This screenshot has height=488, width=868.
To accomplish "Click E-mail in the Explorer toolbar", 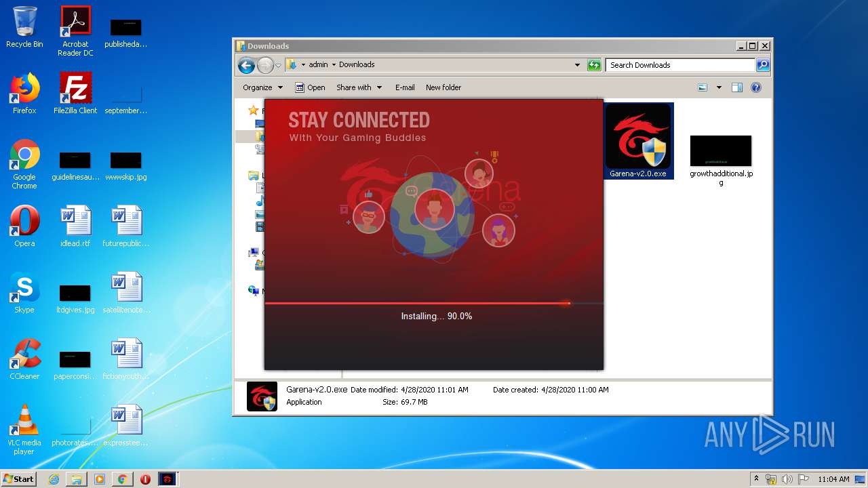I will [405, 87].
